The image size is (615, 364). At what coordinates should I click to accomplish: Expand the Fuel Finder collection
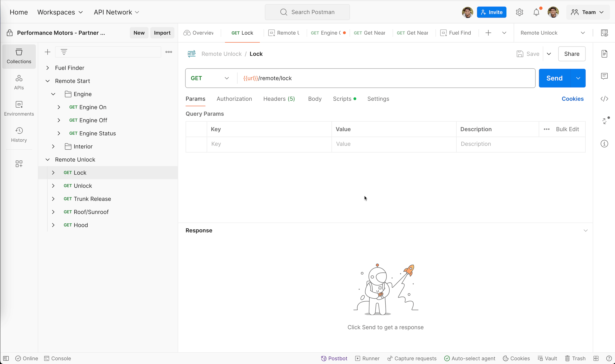click(x=48, y=68)
